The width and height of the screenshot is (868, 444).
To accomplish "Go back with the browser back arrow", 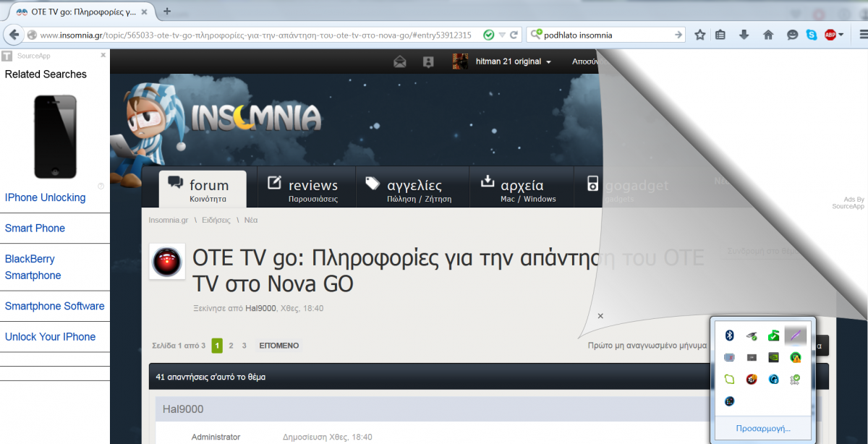I will click(13, 34).
